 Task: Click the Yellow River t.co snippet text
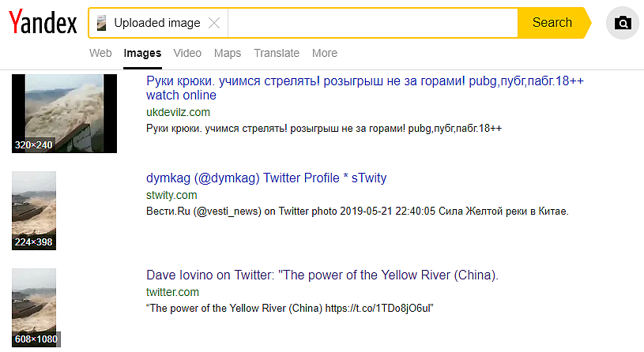(289, 308)
